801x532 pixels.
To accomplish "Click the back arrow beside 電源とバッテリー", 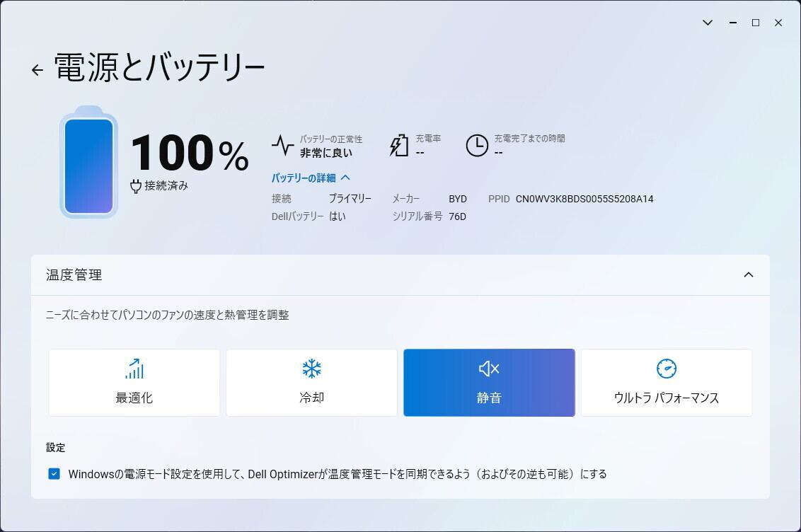I will click(36, 70).
